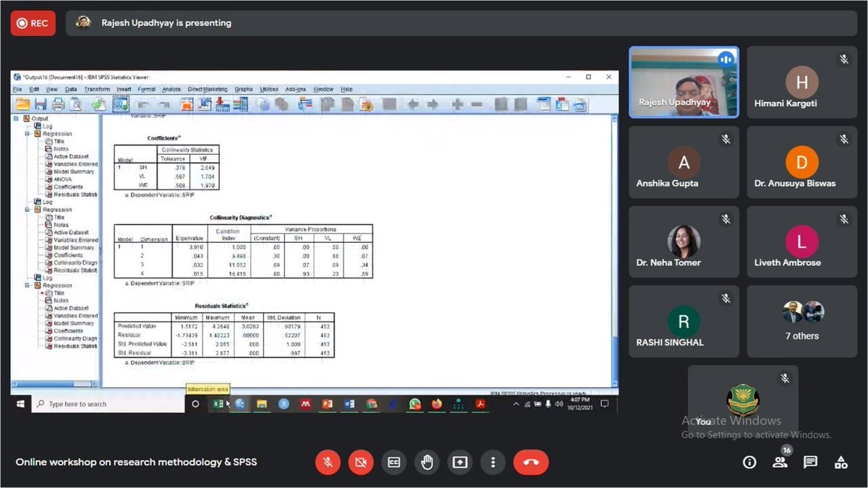Select Title item marked with red arrow
Viewport: 868px width, 488px height.
[x=59, y=293]
